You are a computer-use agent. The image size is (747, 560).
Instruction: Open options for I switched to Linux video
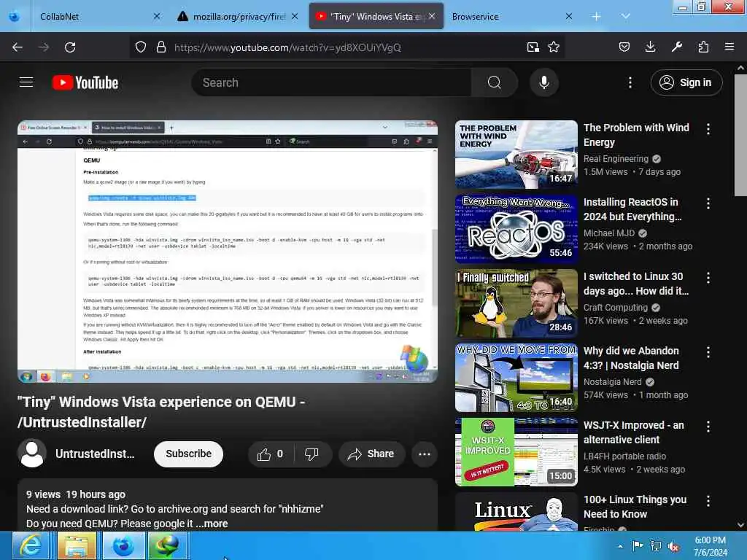(708, 278)
